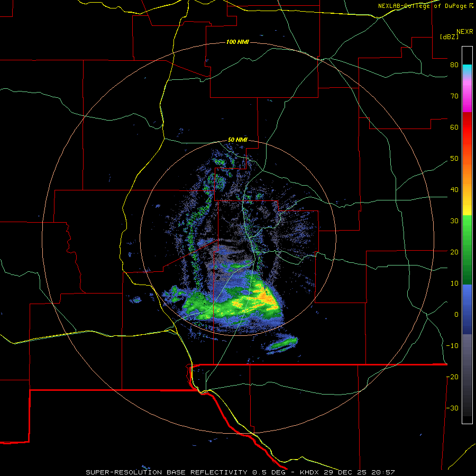Click the 10 value on the dBZ scale
476x476 pixels.
click(x=454, y=283)
